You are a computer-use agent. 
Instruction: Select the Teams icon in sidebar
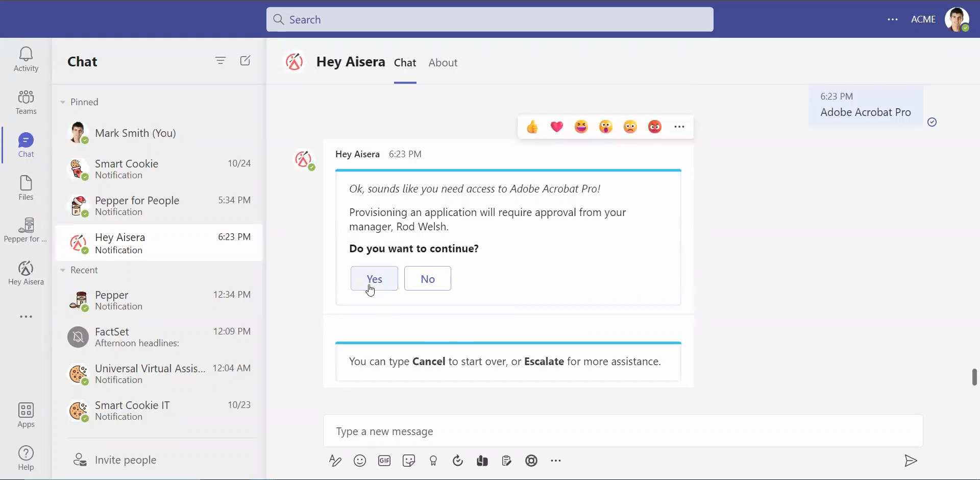(x=25, y=102)
